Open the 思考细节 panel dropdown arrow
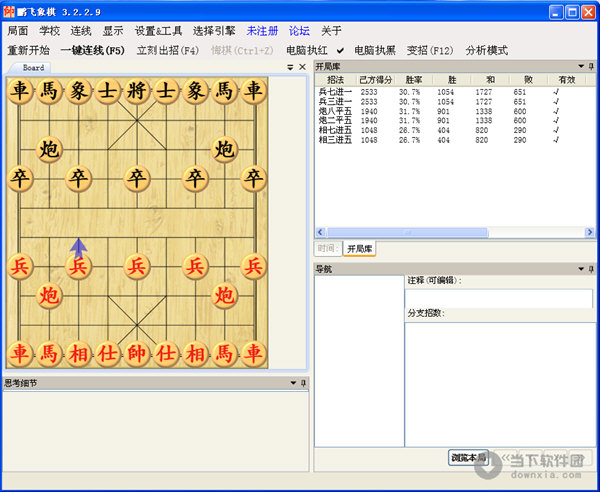 [x=292, y=383]
